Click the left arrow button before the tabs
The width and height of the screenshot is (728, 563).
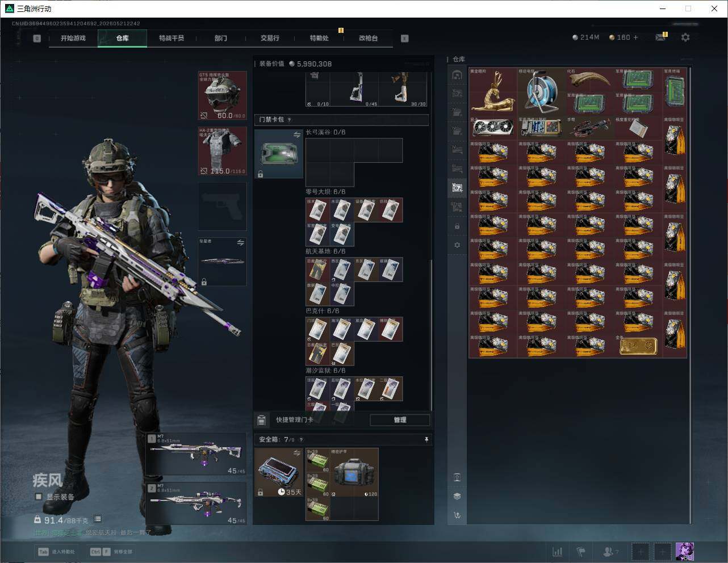[37, 39]
